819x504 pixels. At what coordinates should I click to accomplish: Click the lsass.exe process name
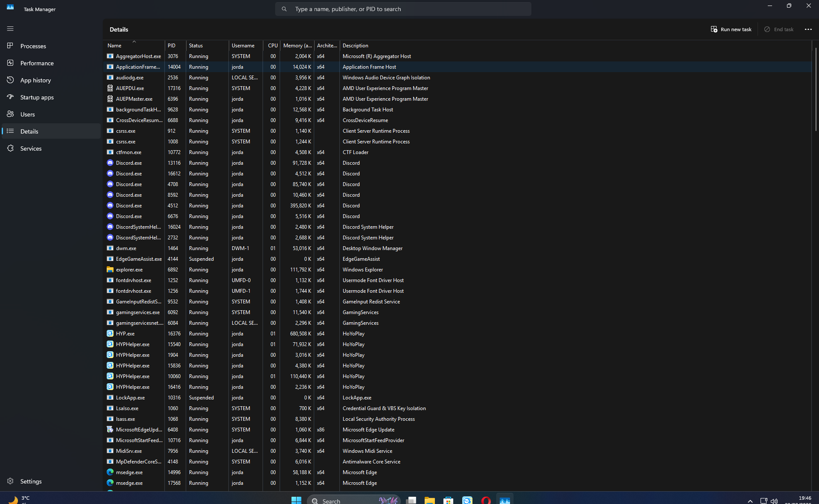pos(125,419)
